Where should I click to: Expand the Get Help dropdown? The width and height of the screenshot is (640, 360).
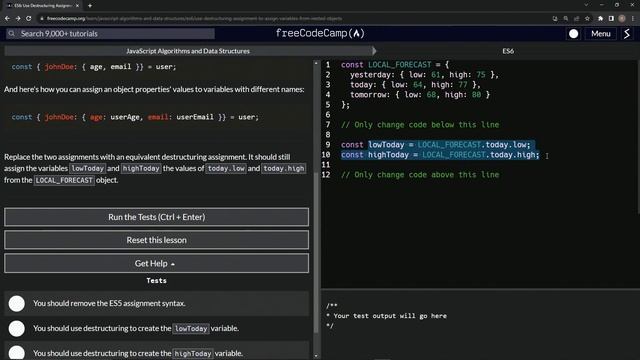pos(156,264)
